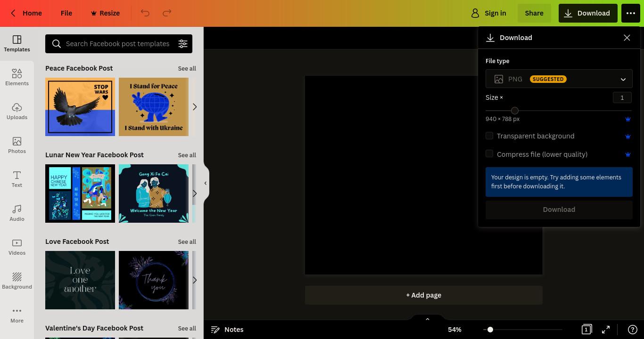Select the Stop Wars dove template
The height and width of the screenshot is (339, 644).
click(80, 107)
